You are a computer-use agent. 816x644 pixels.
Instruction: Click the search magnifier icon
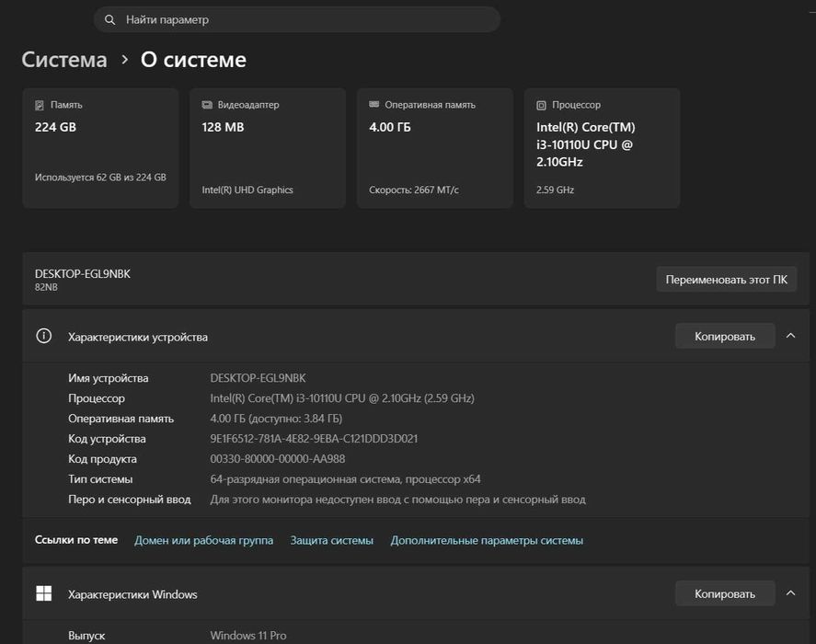coord(109,20)
